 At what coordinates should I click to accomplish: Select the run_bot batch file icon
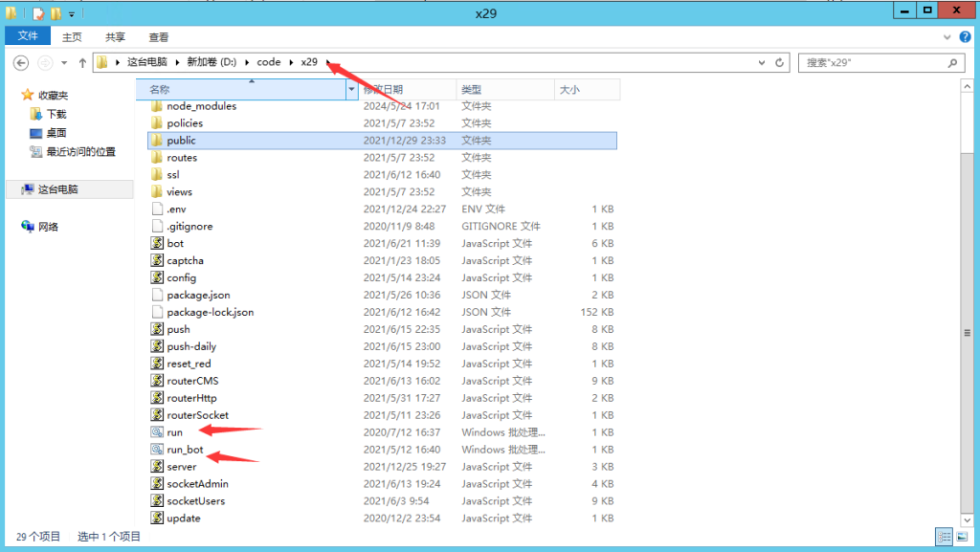(x=158, y=450)
